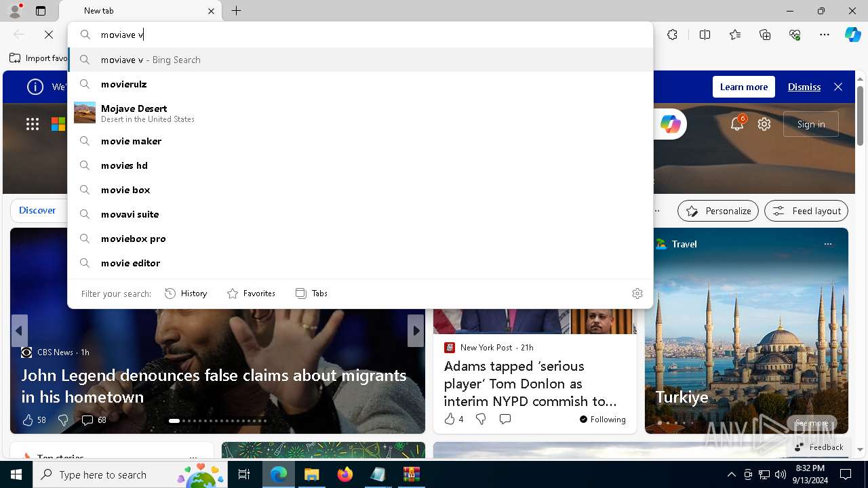The height and width of the screenshot is (488, 868).
Task: Select the movavi suite suggestion
Action: click(360, 214)
